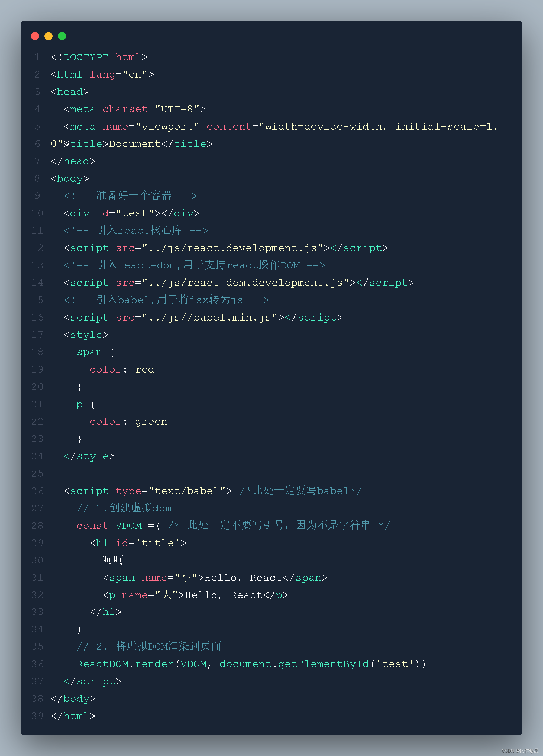The width and height of the screenshot is (543, 756).
Task: Click the closing </head> tag
Action: tap(73, 161)
